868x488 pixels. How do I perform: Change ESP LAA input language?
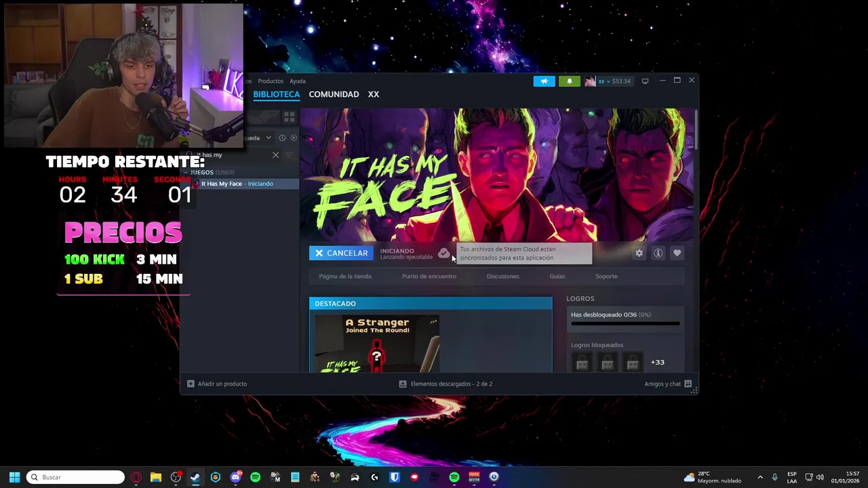coord(792,477)
